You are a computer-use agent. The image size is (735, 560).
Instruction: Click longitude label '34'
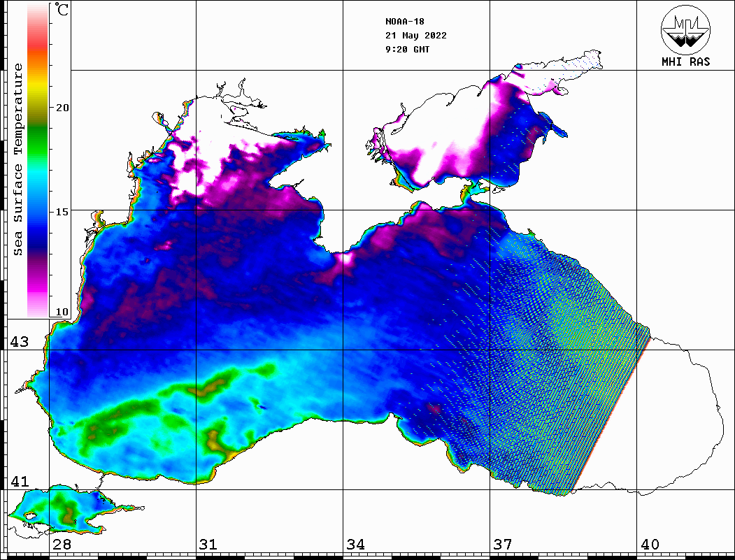(x=355, y=545)
